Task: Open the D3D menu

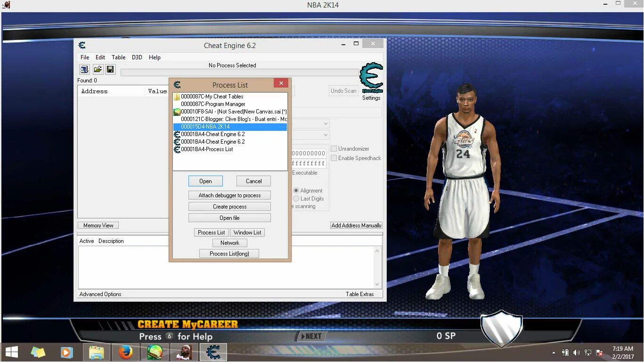Action: tap(137, 57)
